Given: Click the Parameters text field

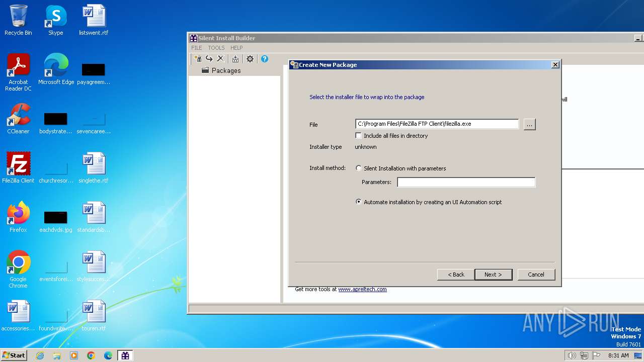Looking at the screenshot, I should click(466, 182).
